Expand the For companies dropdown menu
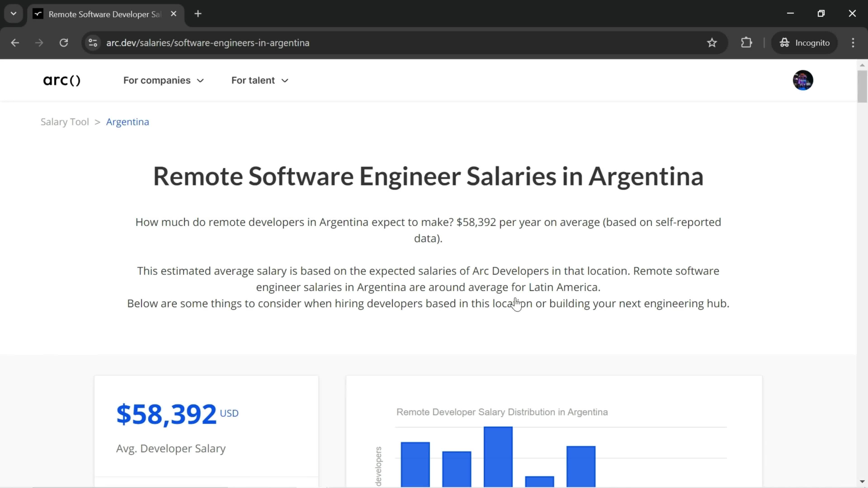 tap(164, 80)
